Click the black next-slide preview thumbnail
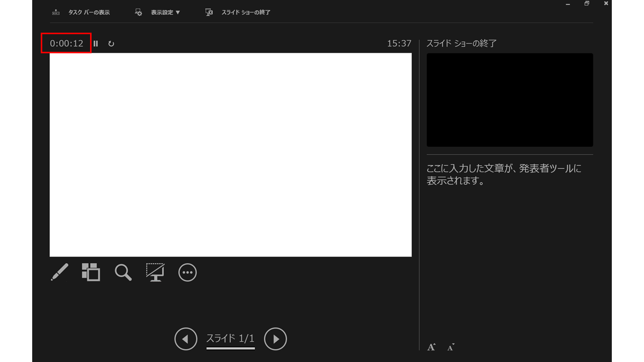This screenshot has height=362, width=644. (510, 100)
